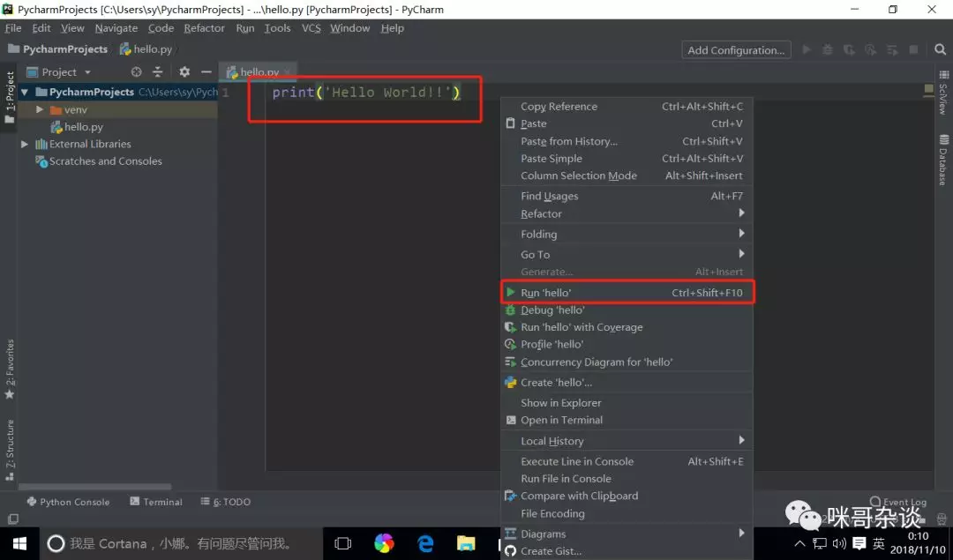The height and width of the screenshot is (560, 953).
Task: Click the colorful pinwheel taskbar app
Action: click(384, 543)
